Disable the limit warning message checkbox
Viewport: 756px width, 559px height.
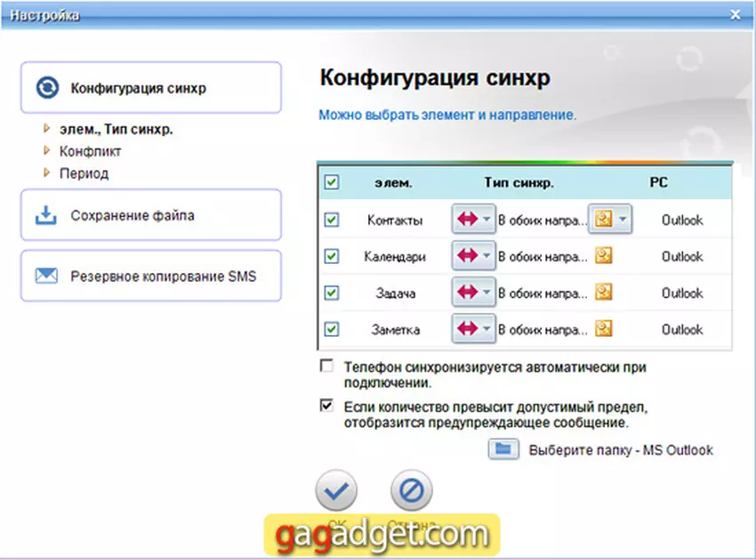click(x=327, y=403)
